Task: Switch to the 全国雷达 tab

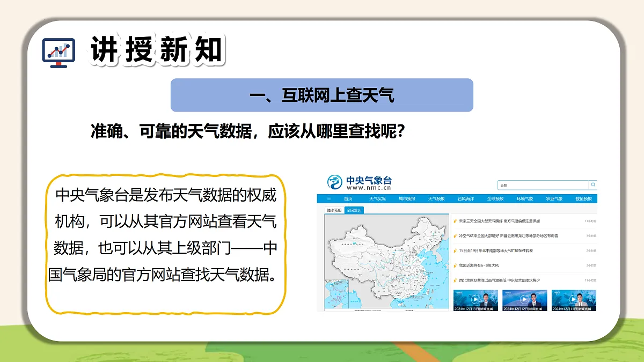Action: (x=354, y=210)
